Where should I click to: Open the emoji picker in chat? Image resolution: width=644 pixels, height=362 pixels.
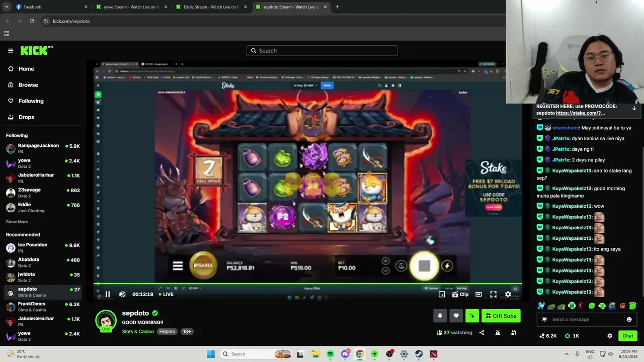[629, 319]
